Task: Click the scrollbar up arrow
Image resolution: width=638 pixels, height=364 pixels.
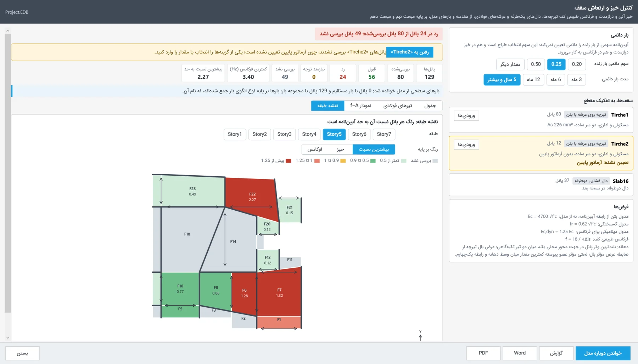Action: click(8, 31)
